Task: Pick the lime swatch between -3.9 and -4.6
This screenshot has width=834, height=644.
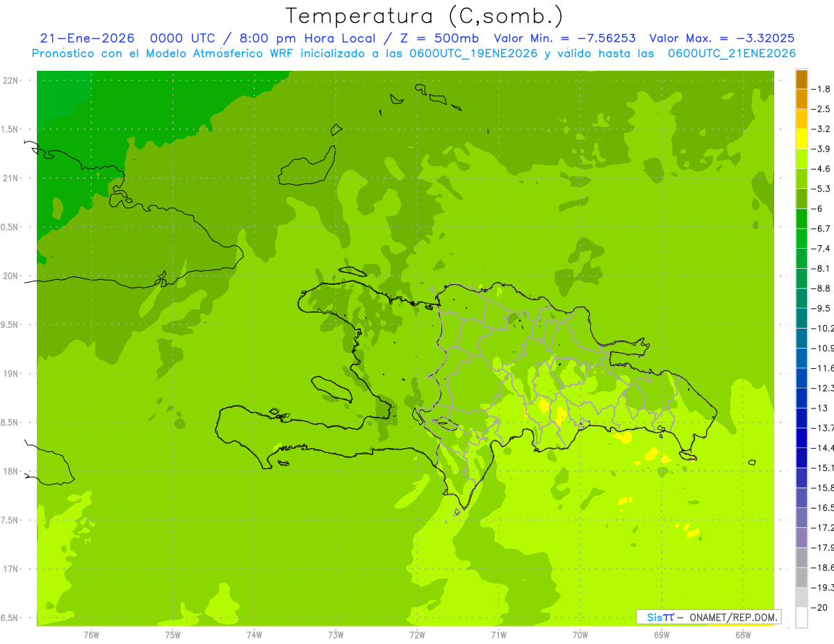Action: tap(802, 159)
